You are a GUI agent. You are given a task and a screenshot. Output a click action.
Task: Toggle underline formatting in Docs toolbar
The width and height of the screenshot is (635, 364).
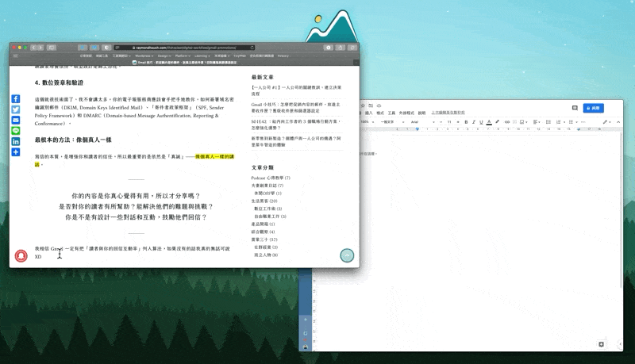[481, 122]
